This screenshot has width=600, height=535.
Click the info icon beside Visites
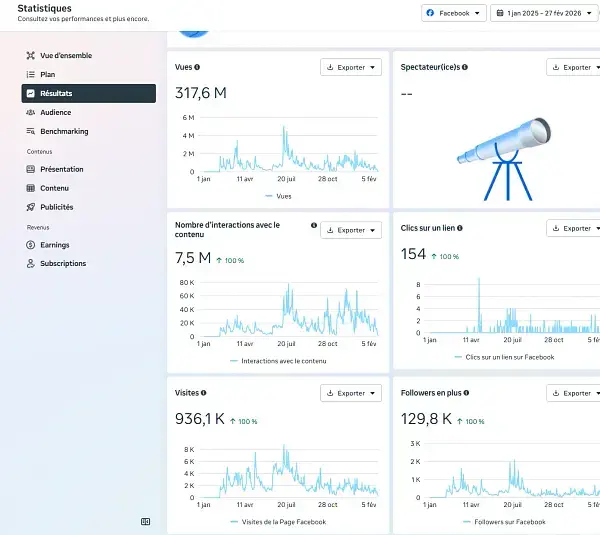pyautogui.click(x=204, y=393)
